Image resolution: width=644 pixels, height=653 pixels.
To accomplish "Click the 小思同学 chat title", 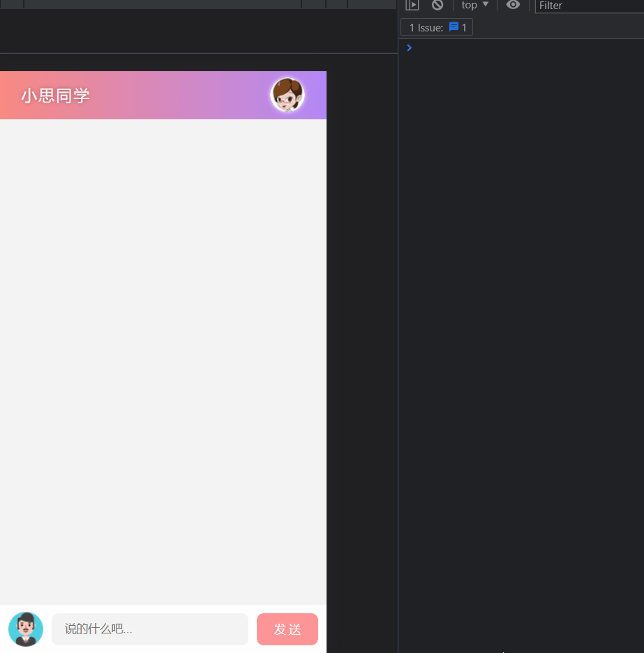I will click(55, 96).
